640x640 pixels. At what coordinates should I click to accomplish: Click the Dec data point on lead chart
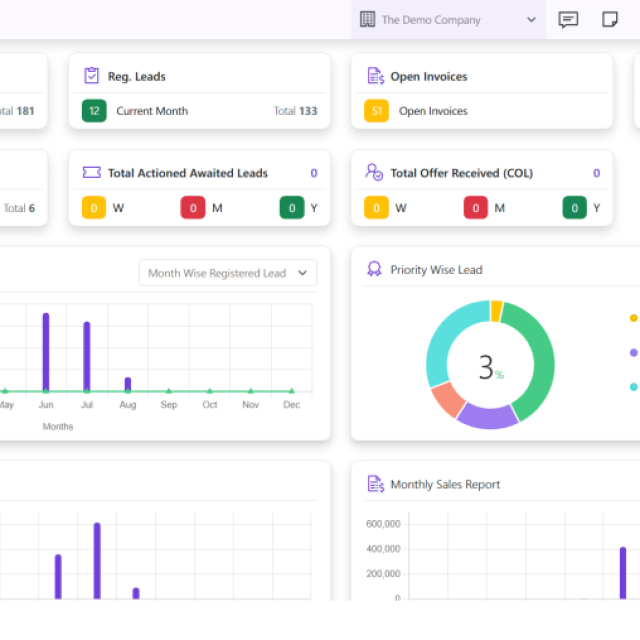coord(291,391)
